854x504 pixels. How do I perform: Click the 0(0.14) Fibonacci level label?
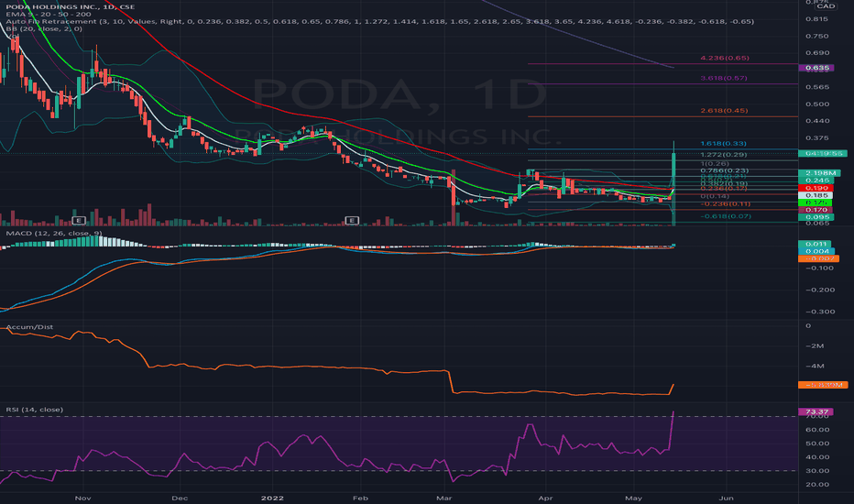(715, 196)
